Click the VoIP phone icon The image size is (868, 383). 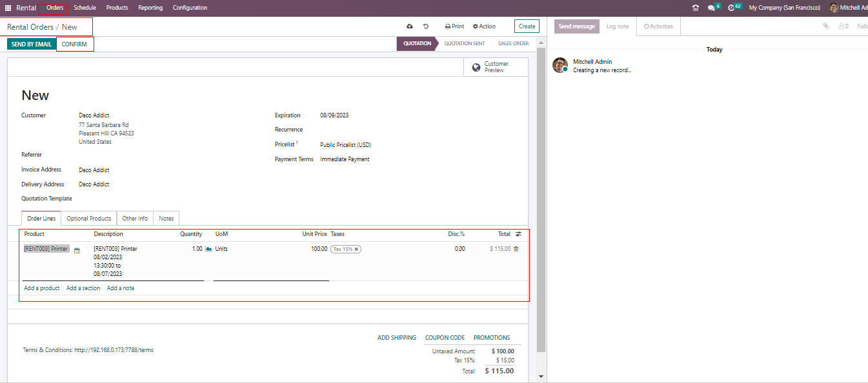[696, 8]
